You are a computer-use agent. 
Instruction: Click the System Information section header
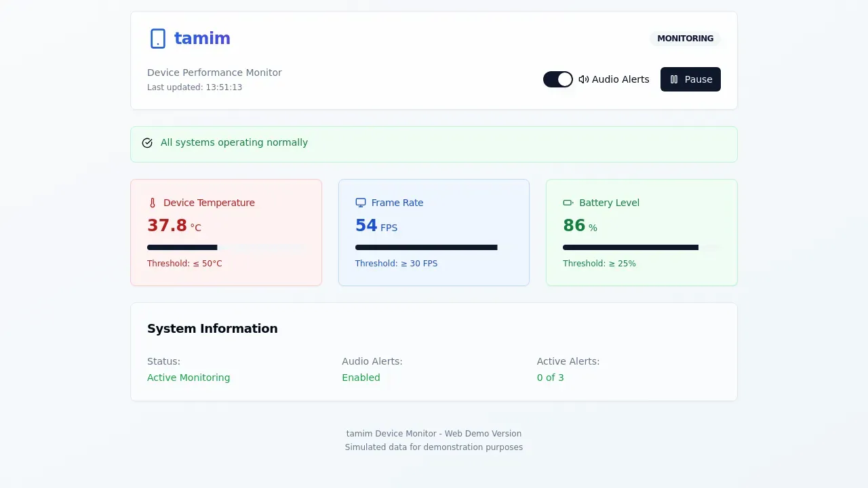[x=212, y=328]
